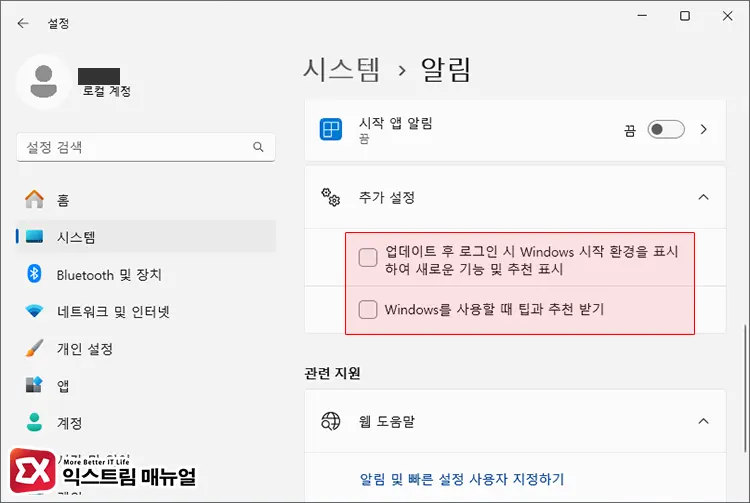Open the network Wi-Fi icon

tap(34, 311)
